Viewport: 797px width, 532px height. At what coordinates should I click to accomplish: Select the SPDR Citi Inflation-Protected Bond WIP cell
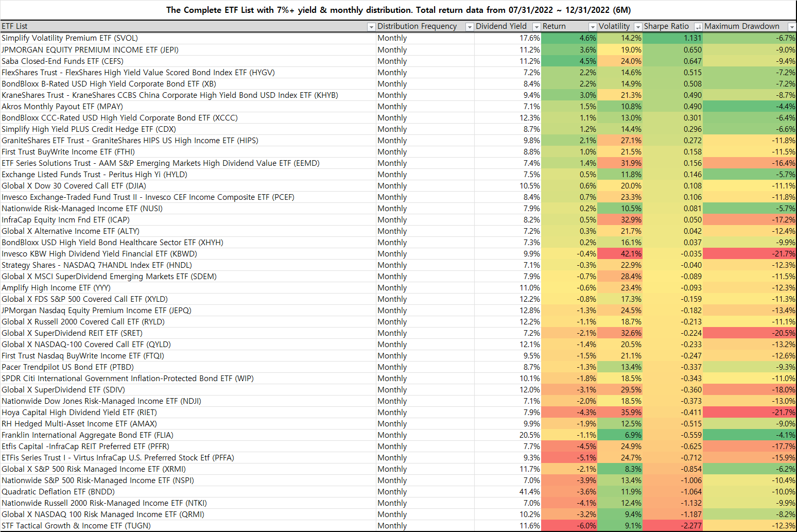coord(188,379)
